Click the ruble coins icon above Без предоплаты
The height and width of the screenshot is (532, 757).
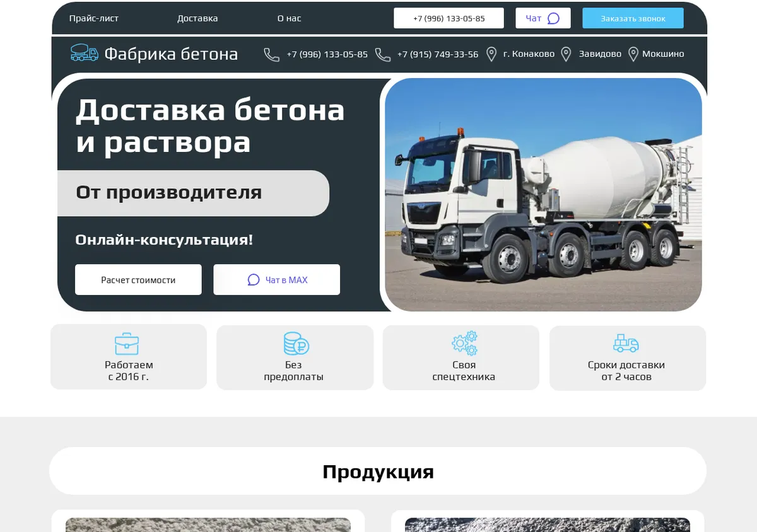[296, 344]
